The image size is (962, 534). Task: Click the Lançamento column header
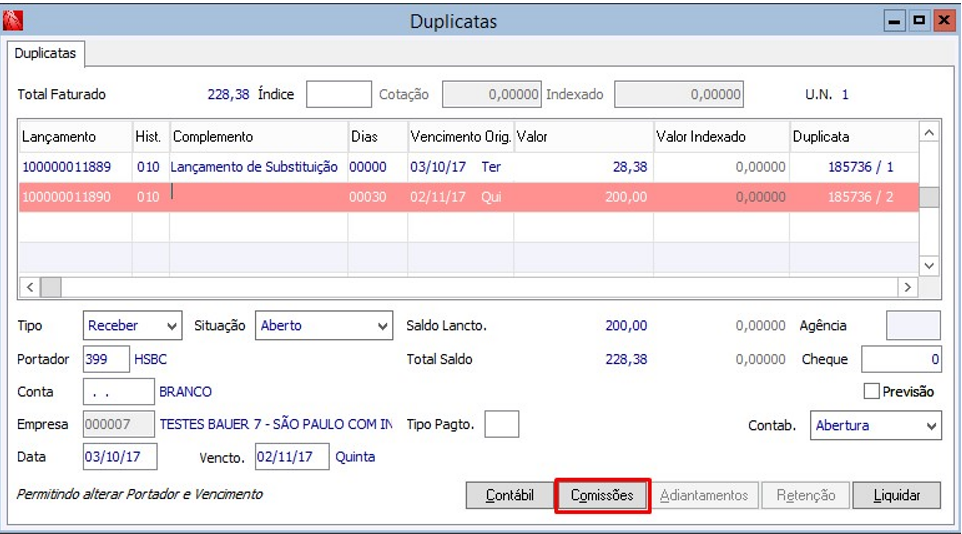click(x=75, y=137)
